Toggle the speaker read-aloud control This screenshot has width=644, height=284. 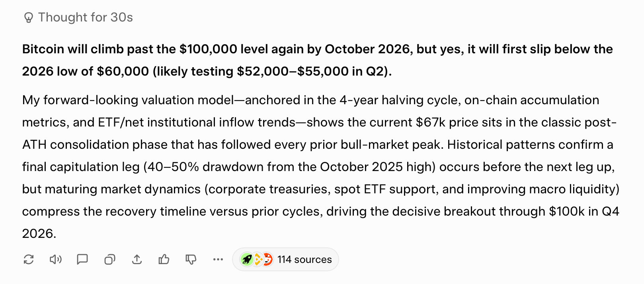[x=56, y=259]
